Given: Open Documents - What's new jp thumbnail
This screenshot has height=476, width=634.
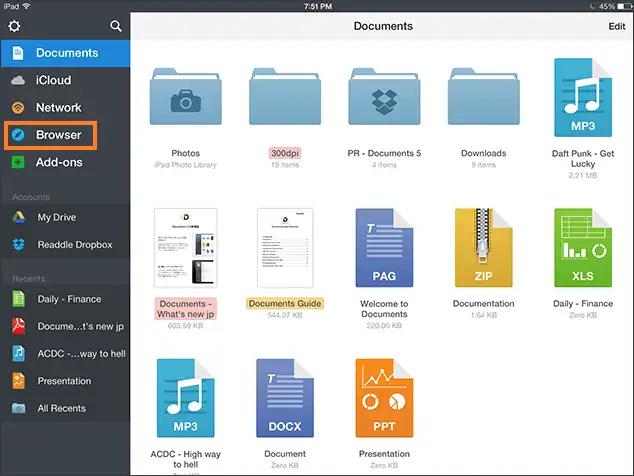Looking at the screenshot, I should 186,248.
